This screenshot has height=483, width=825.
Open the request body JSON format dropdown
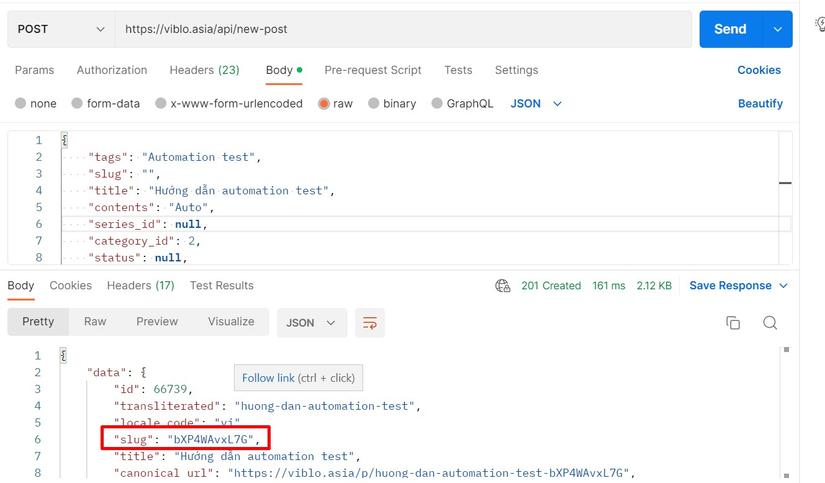coord(536,104)
